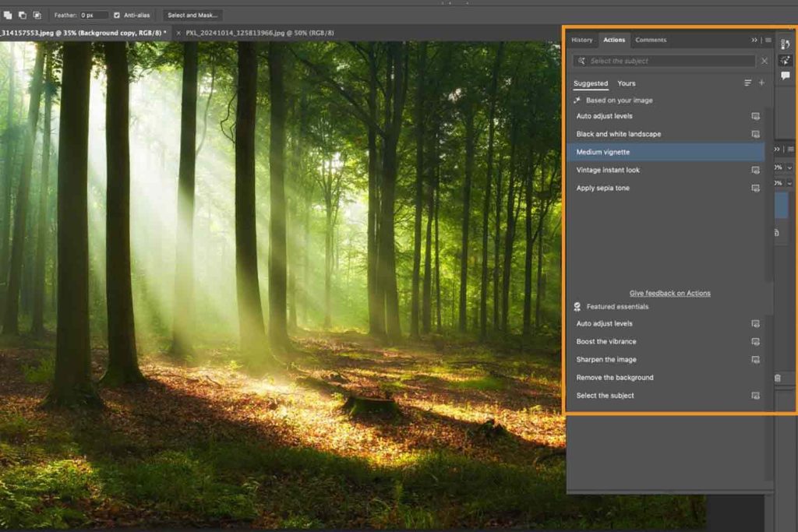
Task: Switch to the Yours actions tab
Action: click(x=626, y=83)
